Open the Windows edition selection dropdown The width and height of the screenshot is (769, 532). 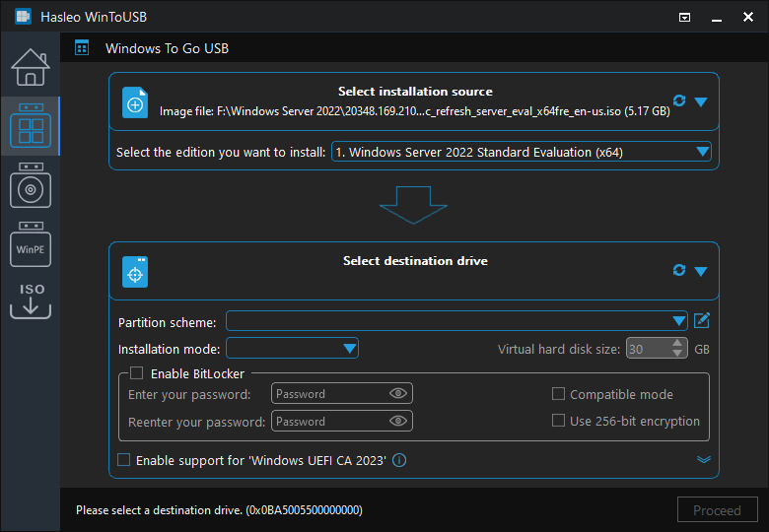522,152
